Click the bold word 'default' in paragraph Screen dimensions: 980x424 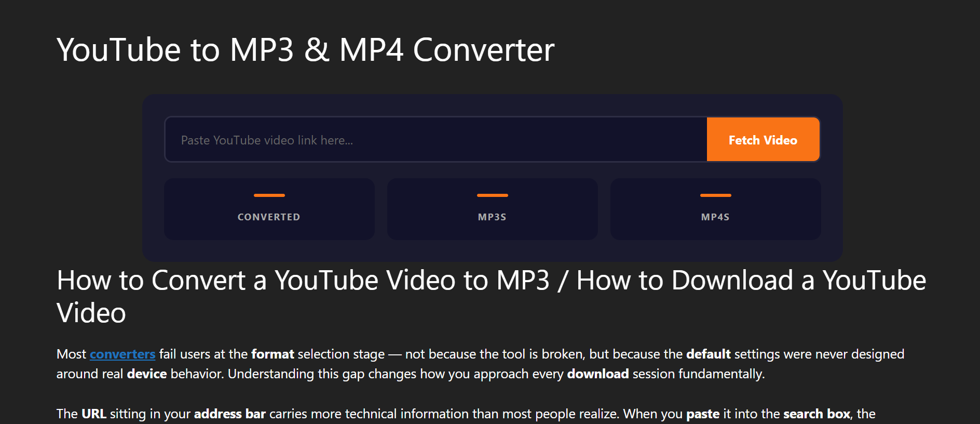click(x=708, y=354)
